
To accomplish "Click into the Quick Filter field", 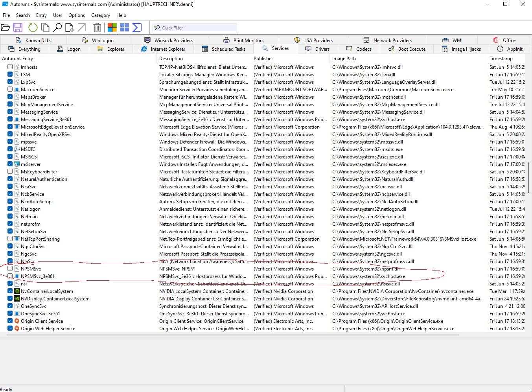I will click(195, 28).
